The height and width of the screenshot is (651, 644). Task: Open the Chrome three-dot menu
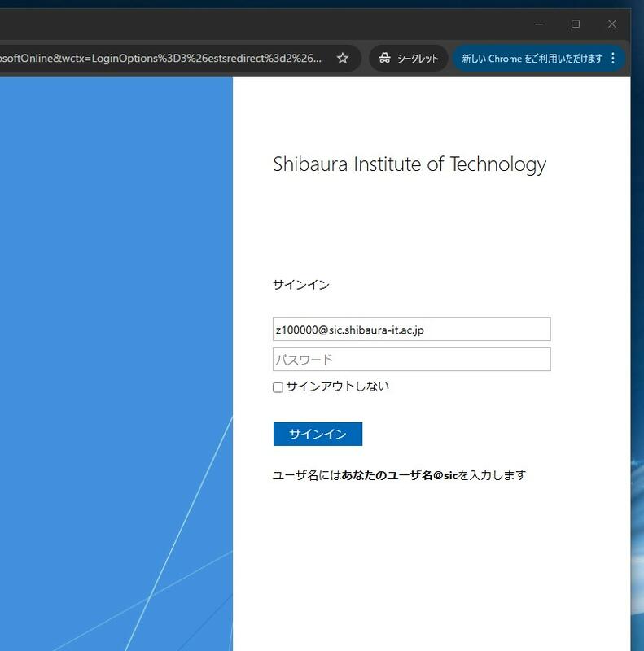613,59
